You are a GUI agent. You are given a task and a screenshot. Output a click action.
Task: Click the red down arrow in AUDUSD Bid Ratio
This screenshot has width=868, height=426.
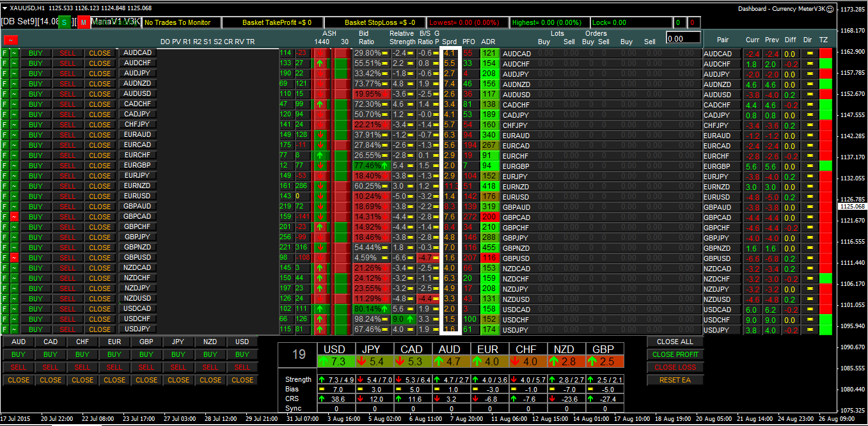385,94
